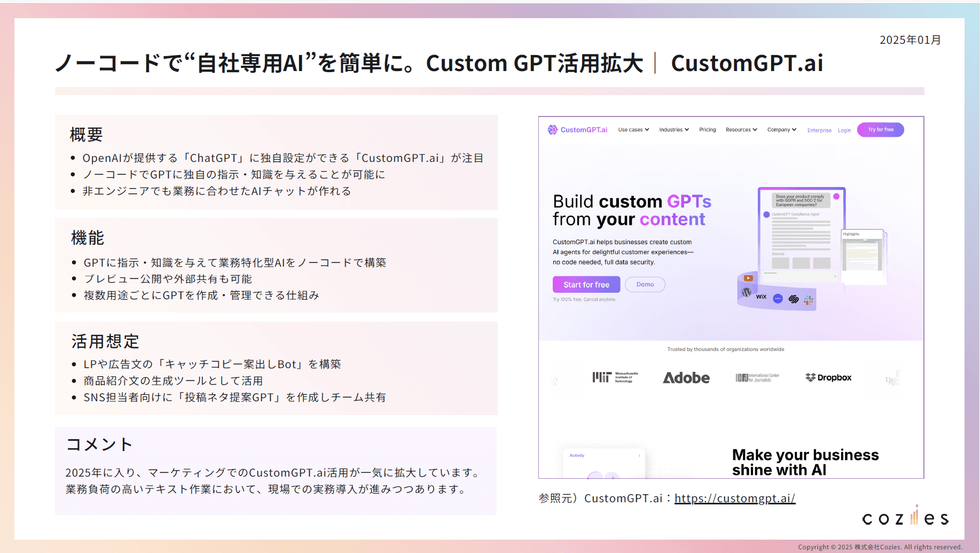
Task: Click the Demo button
Action: (x=645, y=285)
